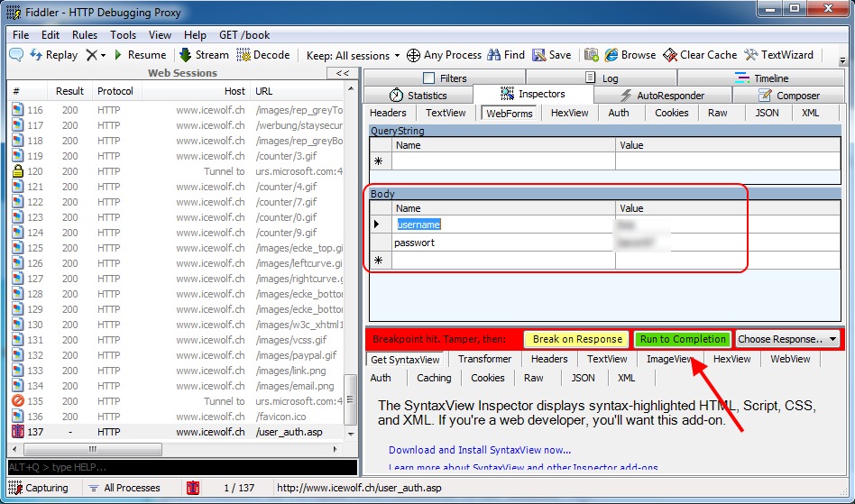Image resolution: width=855 pixels, height=504 pixels.
Task: Open the Help menu
Action: (195, 35)
